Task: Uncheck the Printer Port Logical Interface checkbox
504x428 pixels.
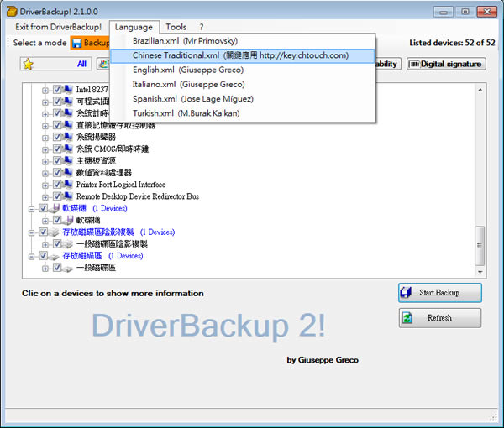Action: point(57,185)
